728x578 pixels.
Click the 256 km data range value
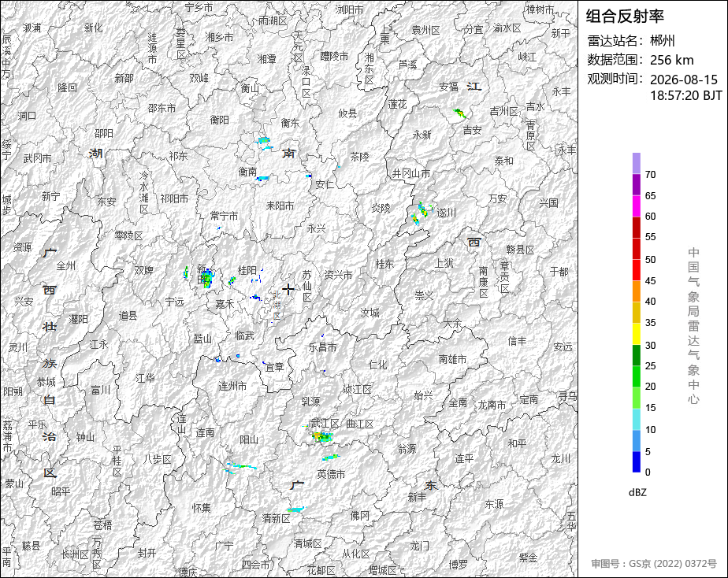(672, 60)
